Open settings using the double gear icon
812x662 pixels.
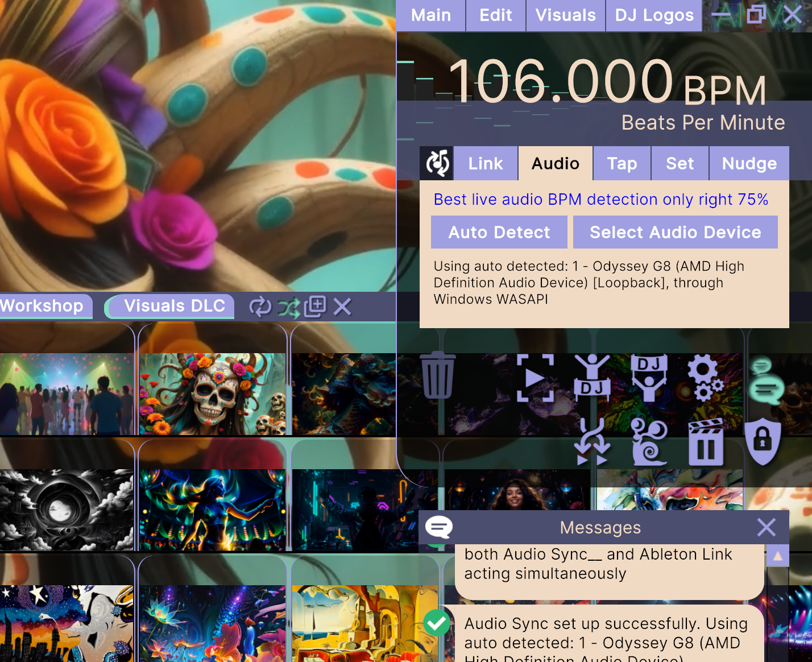click(x=705, y=376)
